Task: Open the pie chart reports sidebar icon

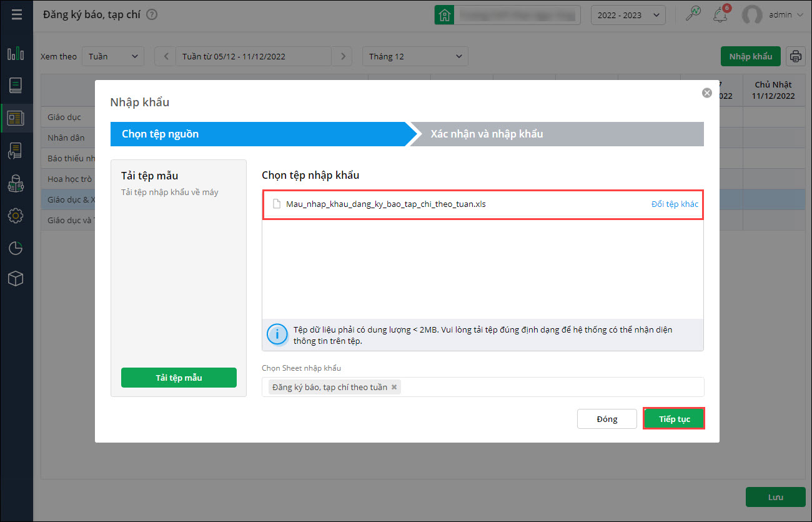Action: coord(16,248)
